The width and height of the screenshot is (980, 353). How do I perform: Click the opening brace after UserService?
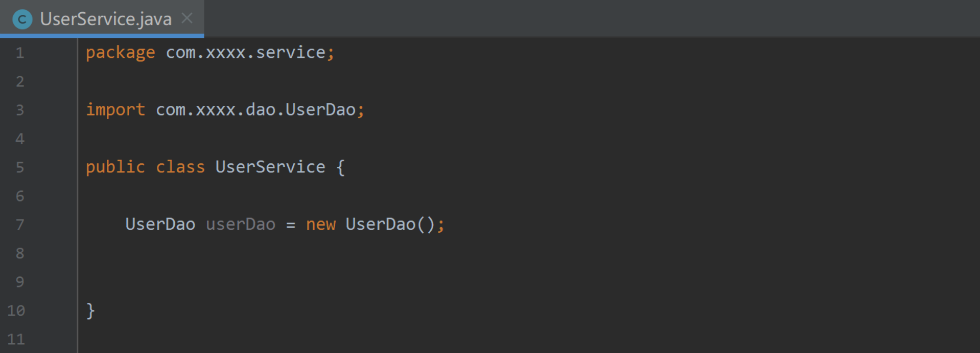[x=340, y=167]
